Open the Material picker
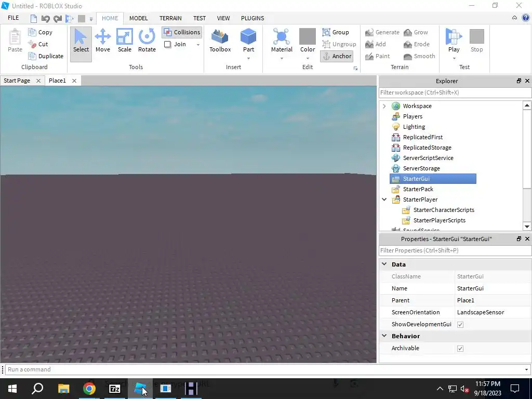The image size is (532, 399). (282, 41)
